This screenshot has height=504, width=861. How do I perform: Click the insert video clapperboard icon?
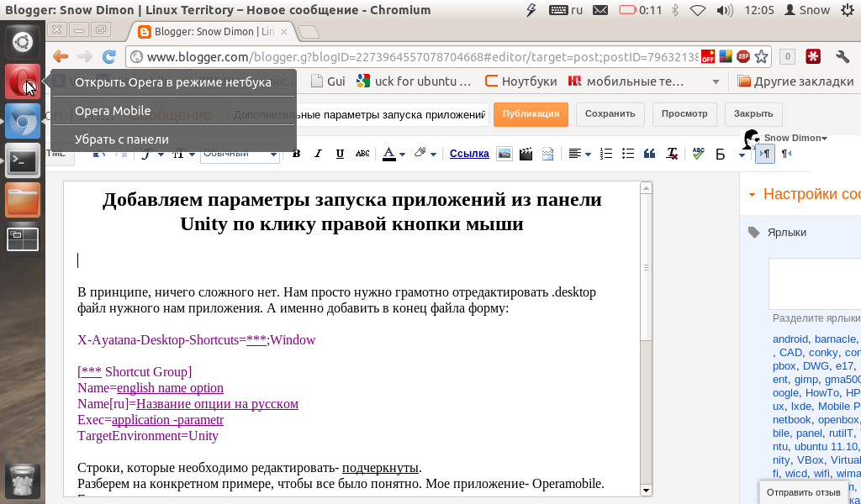(x=526, y=154)
